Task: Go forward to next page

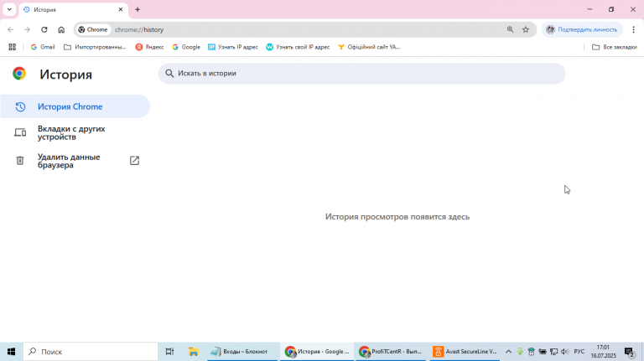Action: pos(27,29)
